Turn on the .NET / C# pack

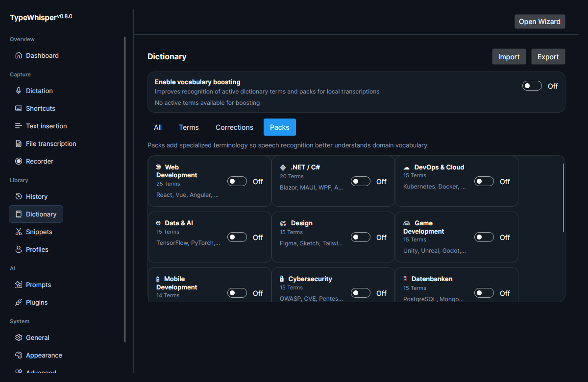click(x=361, y=182)
